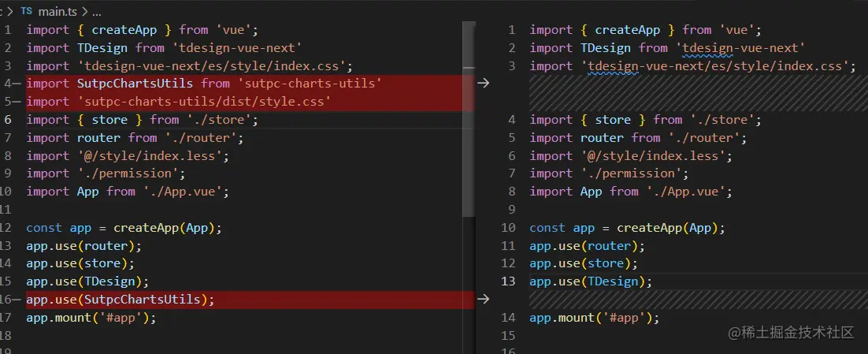Click left pane line: import { createApp } from 'vue'
Screen dimensions: 868x354
point(143,30)
